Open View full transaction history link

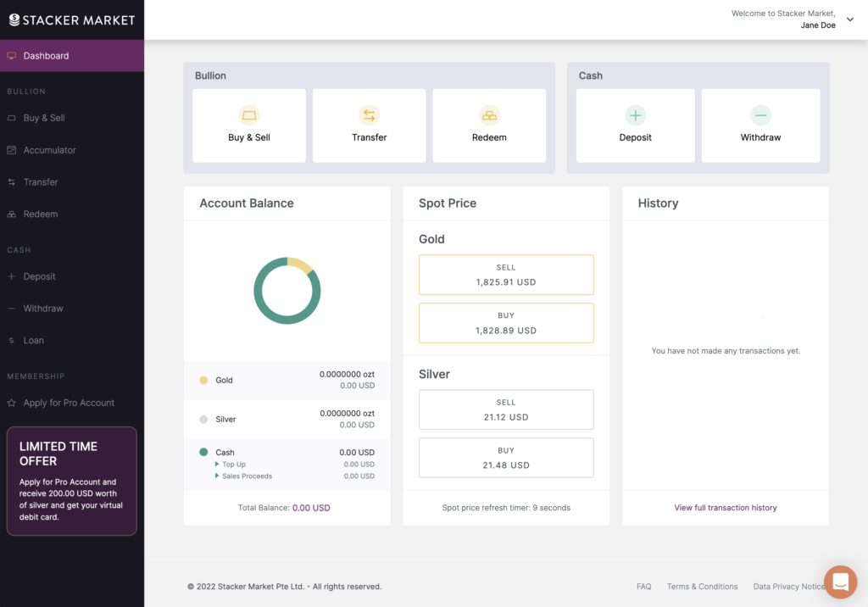pyautogui.click(x=726, y=508)
